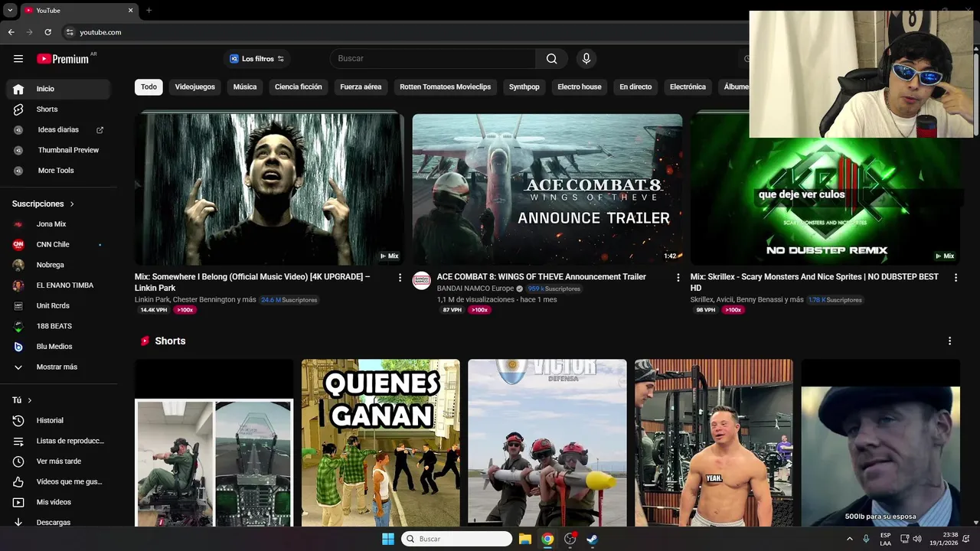Viewport: 980px width, 551px height.
Task: Click the browser address bar
Action: [x=406, y=32]
